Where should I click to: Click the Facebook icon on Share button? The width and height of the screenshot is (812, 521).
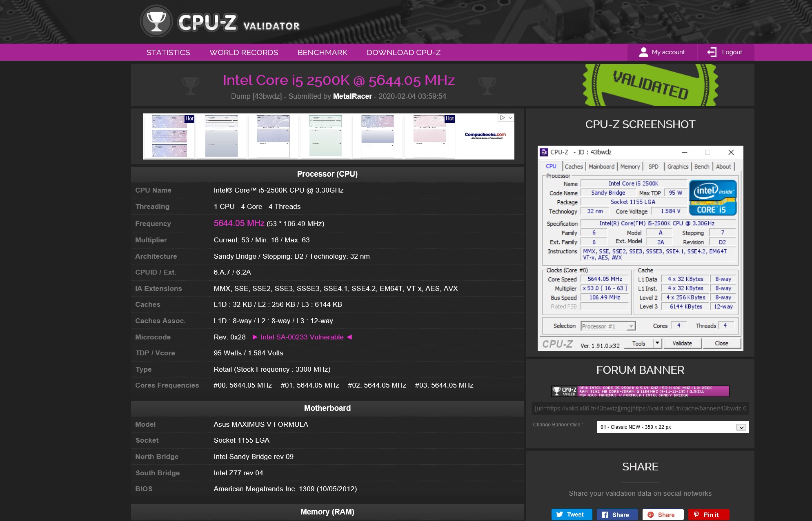tap(605, 515)
